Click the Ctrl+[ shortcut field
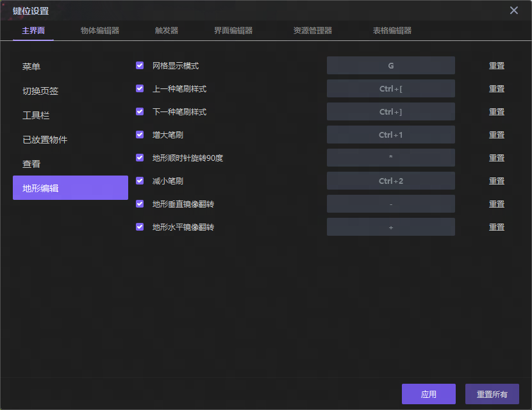Viewport: 532px width, 410px height. click(390, 88)
